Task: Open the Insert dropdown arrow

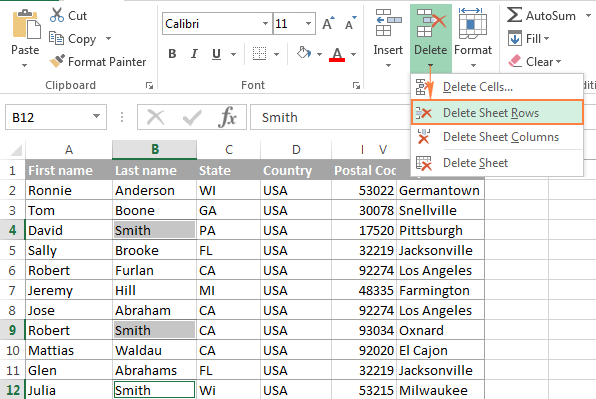Action: 388,65
